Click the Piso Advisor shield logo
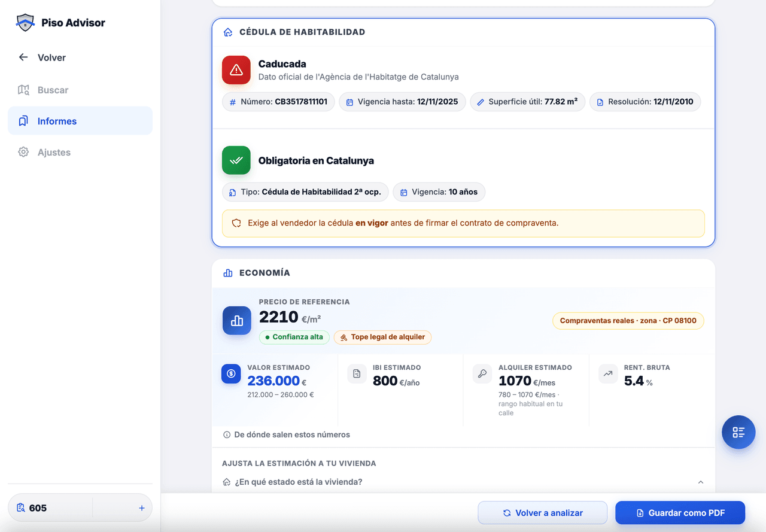 [25, 23]
